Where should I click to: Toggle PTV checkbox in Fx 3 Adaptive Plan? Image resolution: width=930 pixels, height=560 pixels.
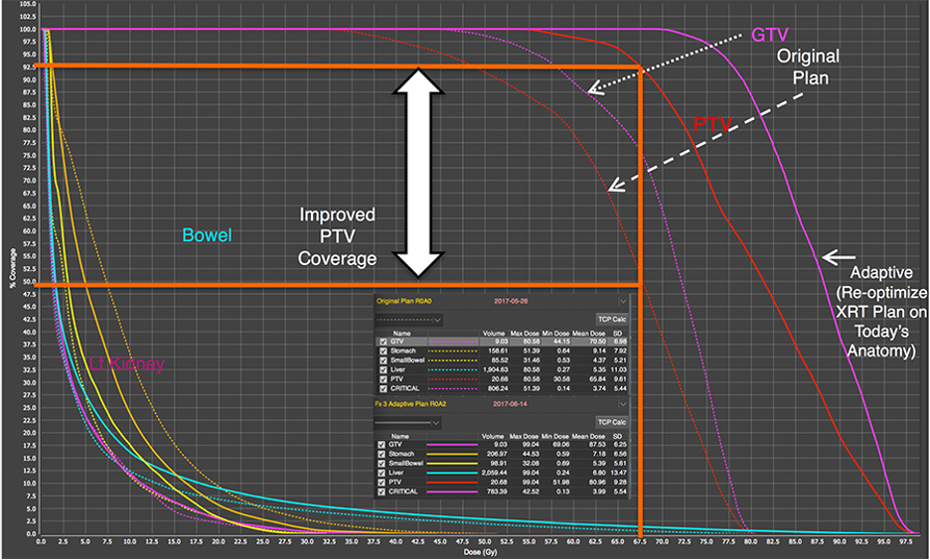382,483
